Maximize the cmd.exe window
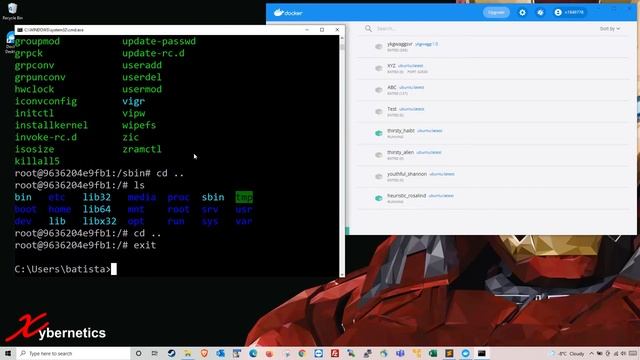 click(x=322, y=30)
